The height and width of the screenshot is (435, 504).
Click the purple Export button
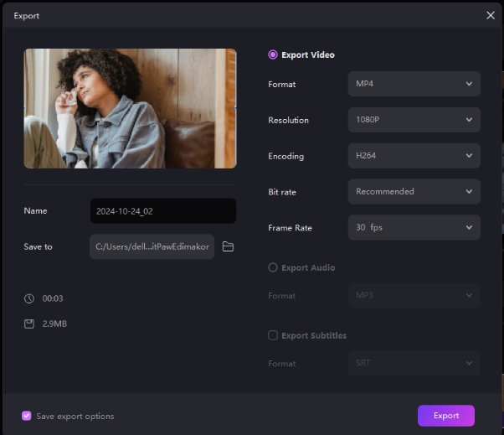click(445, 416)
